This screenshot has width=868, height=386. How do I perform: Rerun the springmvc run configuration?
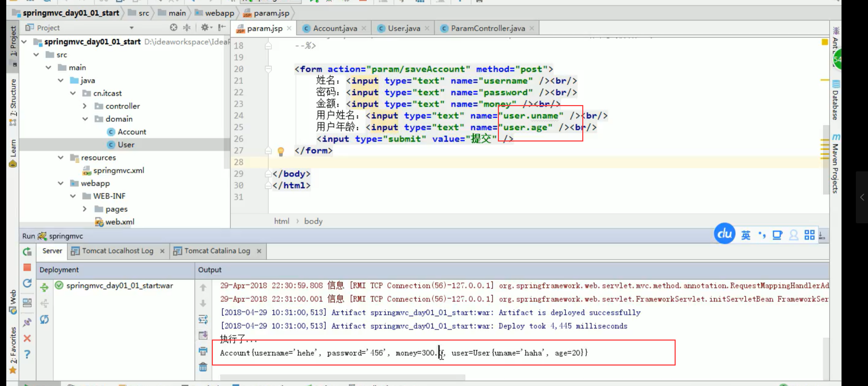27,252
